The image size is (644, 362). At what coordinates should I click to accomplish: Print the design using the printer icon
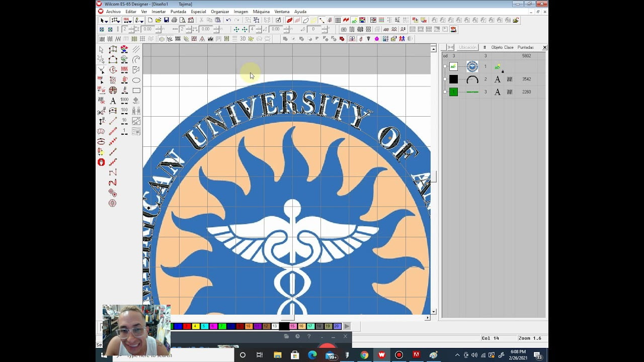(x=174, y=20)
